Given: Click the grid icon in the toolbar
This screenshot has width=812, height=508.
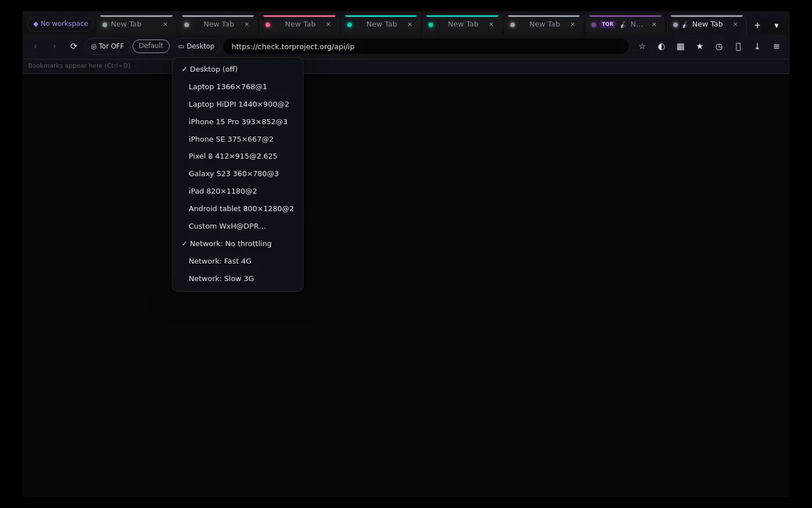Looking at the screenshot, I should (x=680, y=46).
